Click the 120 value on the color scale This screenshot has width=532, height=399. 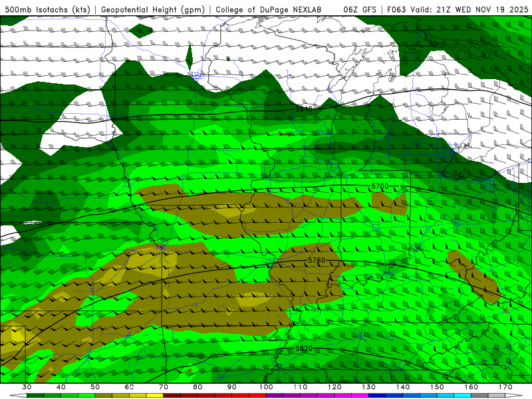pyautogui.click(x=334, y=387)
